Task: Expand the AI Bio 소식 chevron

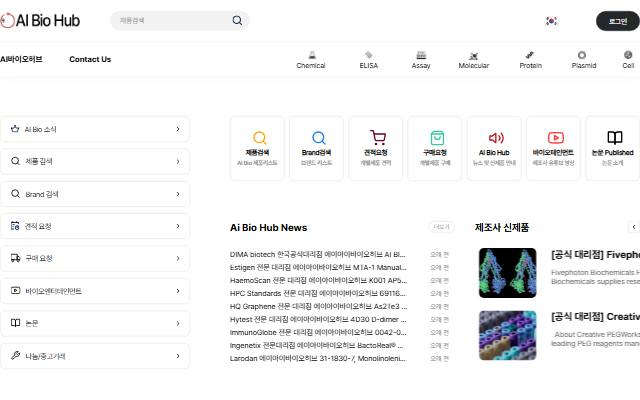Action: pos(178,129)
